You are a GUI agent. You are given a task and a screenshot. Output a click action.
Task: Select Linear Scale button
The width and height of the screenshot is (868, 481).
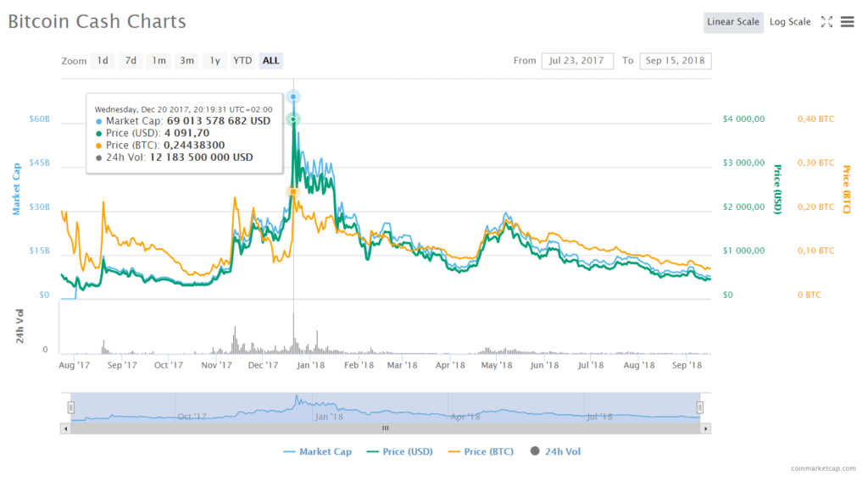(733, 22)
